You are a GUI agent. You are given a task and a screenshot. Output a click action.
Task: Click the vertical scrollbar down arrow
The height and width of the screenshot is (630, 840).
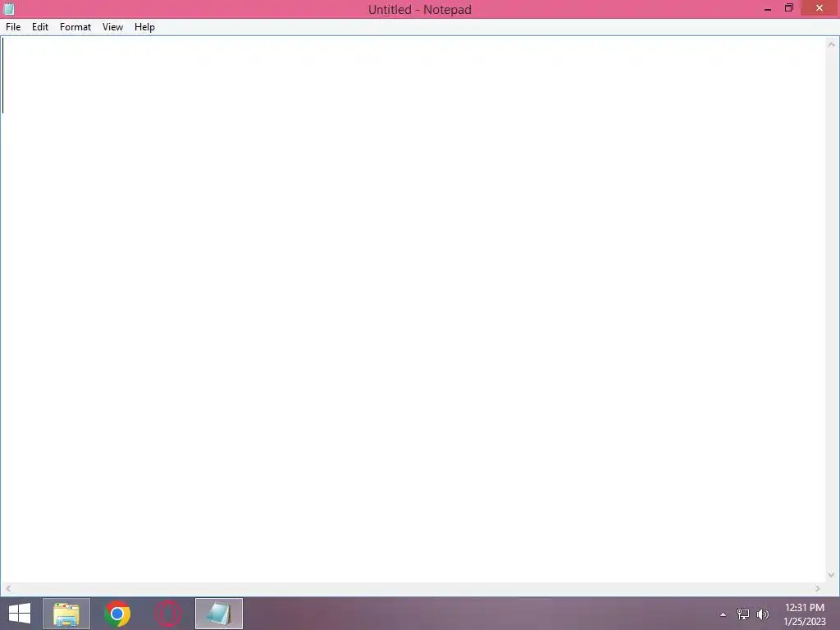[832, 575]
